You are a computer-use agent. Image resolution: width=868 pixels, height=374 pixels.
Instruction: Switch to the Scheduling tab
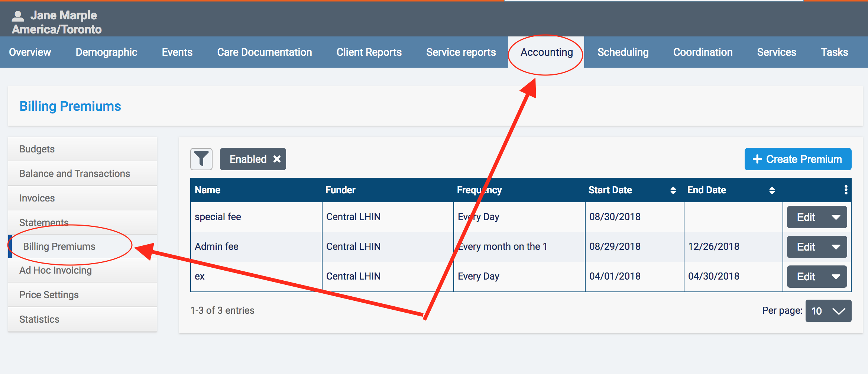click(623, 52)
